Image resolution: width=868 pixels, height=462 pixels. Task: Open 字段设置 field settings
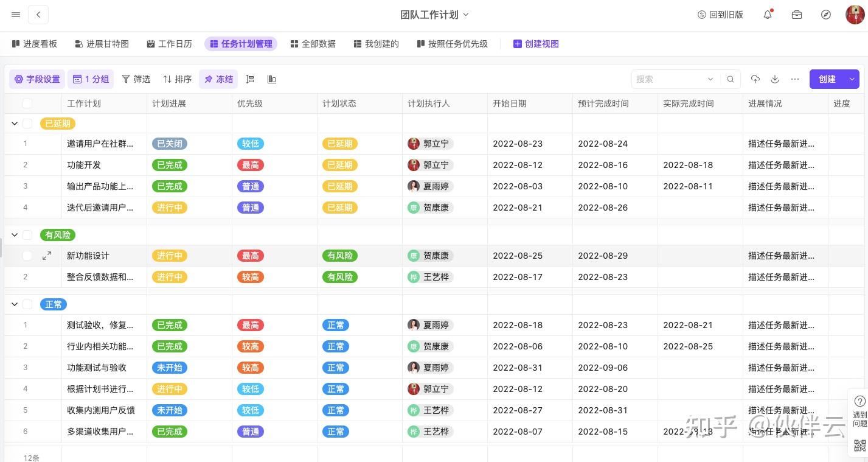point(37,79)
